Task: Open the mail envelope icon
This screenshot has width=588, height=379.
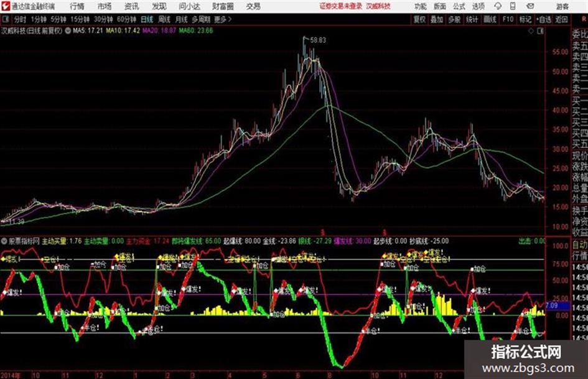Action: click(x=530, y=6)
